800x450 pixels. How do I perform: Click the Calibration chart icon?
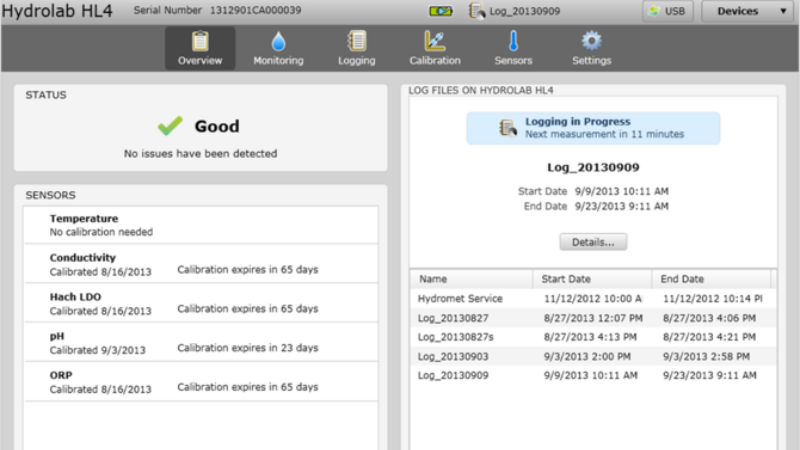[435, 41]
